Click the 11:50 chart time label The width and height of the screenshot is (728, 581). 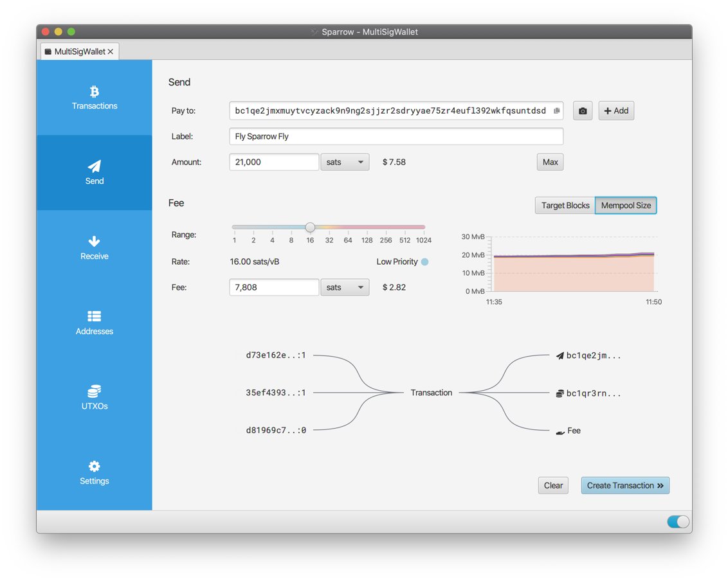(x=653, y=302)
